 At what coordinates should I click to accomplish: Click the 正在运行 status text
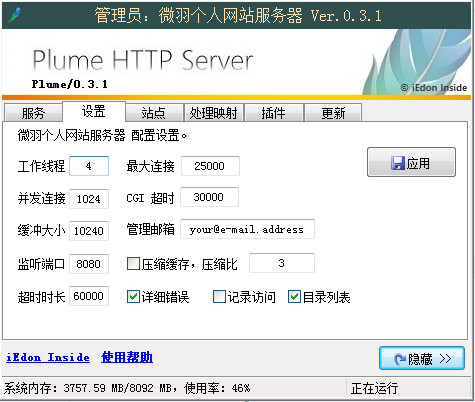374,388
